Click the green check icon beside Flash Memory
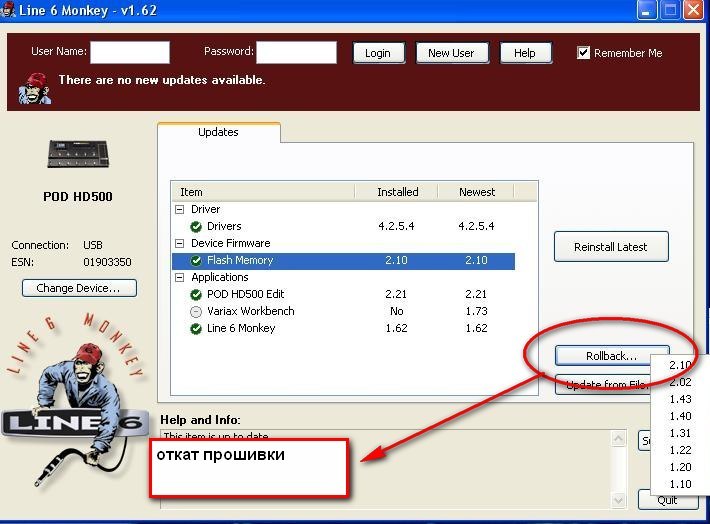710x524 pixels. (x=196, y=260)
